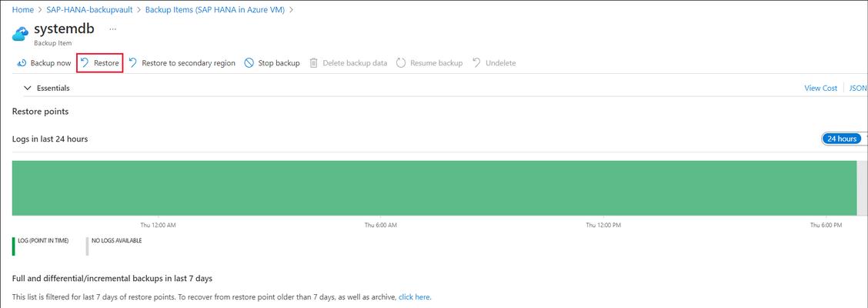868x308 pixels.
Task: Click the Restore to secondary region icon
Action: coord(133,63)
